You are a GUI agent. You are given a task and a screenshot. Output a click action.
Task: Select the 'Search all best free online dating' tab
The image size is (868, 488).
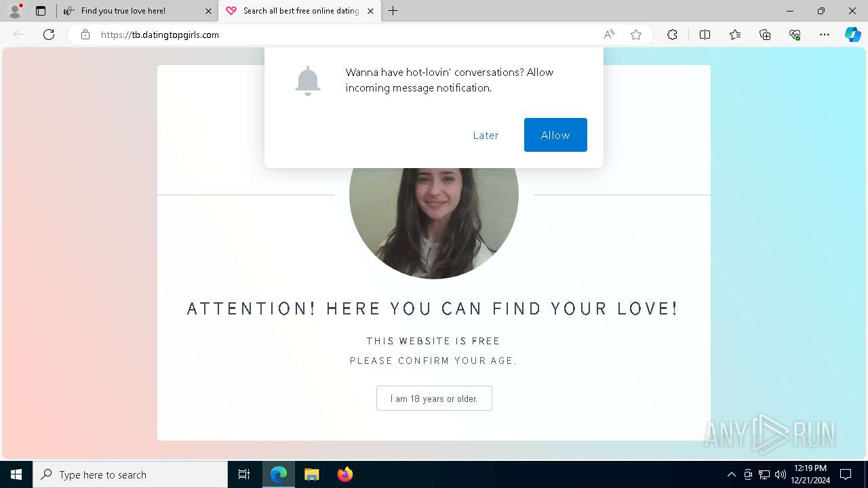click(301, 11)
